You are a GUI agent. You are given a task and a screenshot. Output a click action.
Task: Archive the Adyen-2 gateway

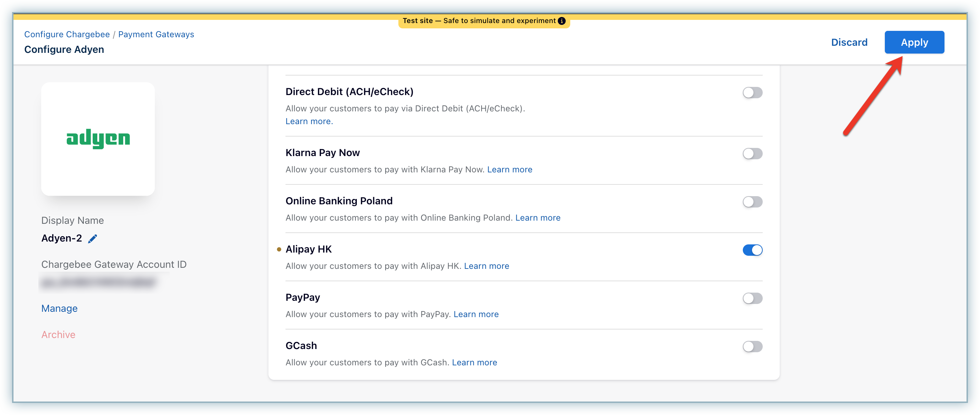[x=58, y=334]
